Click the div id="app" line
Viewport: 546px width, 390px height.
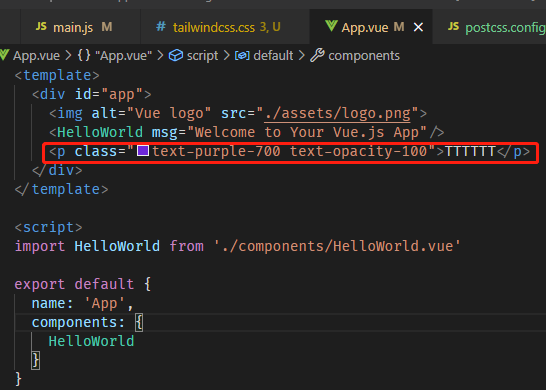(x=92, y=94)
